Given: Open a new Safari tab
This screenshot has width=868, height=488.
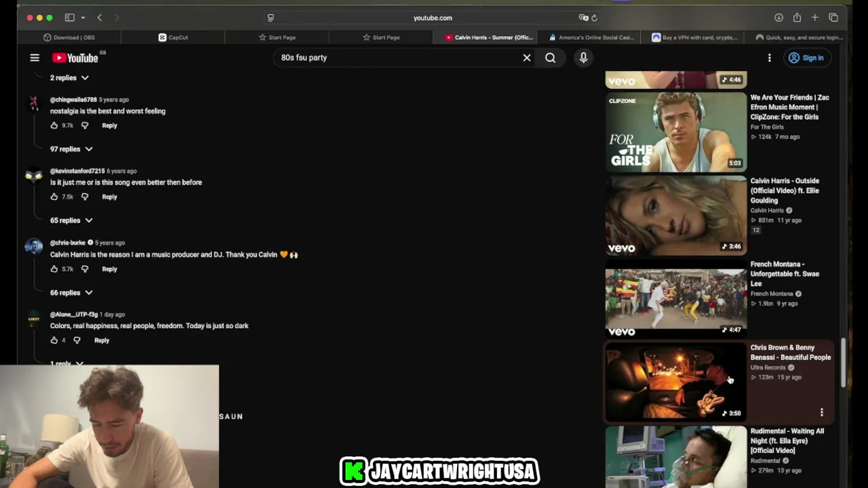Looking at the screenshot, I should coord(814,18).
